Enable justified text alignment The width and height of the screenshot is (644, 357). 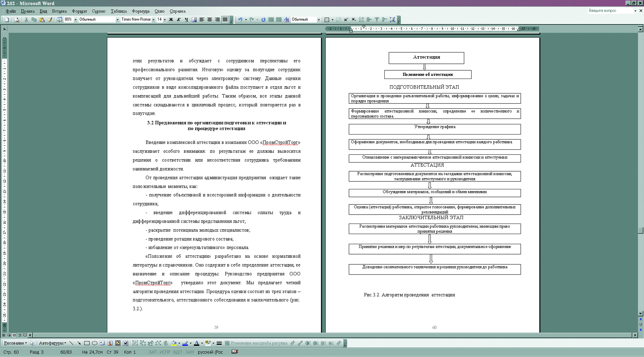225,20
